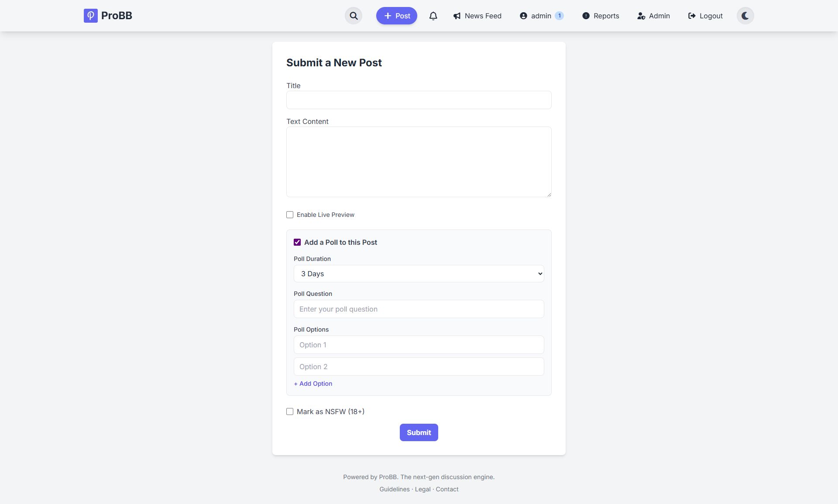The width and height of the screenshot is (838, 504).
Task: Open the Poll Duration dropdown
Action: coord(419,274)
